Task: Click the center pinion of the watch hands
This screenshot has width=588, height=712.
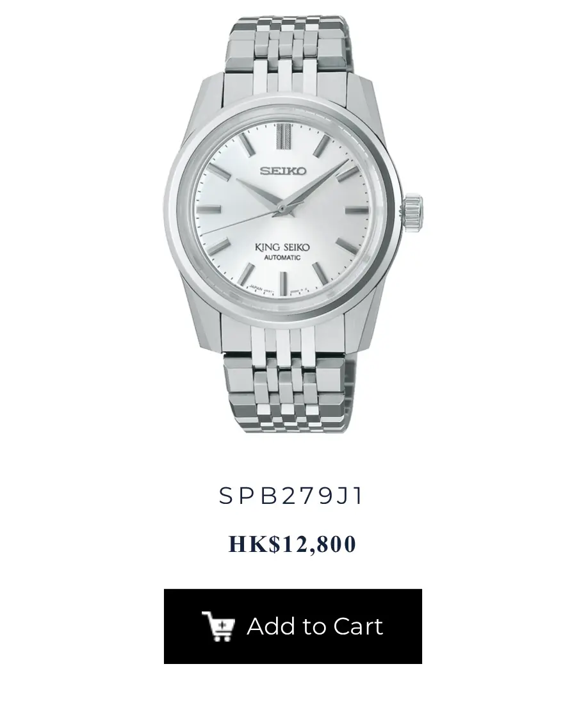Action: (x=282, y=209)
